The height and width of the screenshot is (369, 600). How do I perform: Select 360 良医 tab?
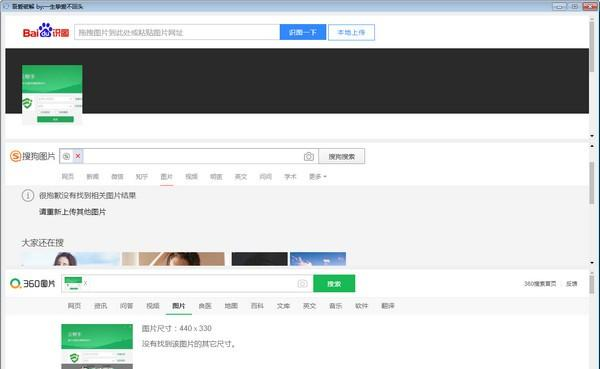[x=205, y=305]
